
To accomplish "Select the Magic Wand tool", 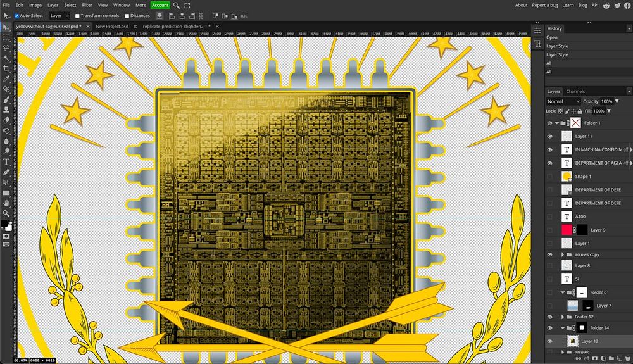I will (6, 58).
